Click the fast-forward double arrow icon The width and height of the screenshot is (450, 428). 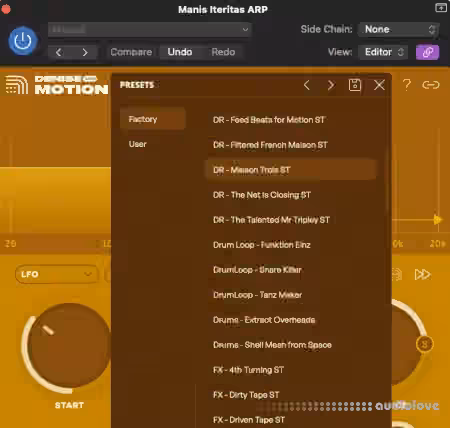point(422,274)
